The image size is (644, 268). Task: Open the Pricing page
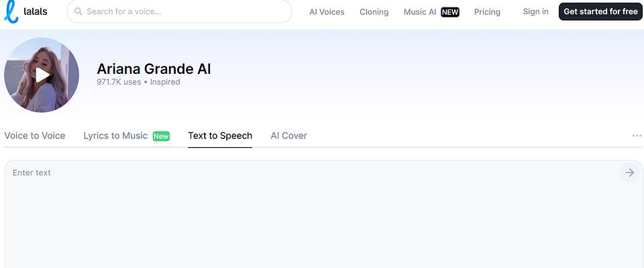click(487, 12)
